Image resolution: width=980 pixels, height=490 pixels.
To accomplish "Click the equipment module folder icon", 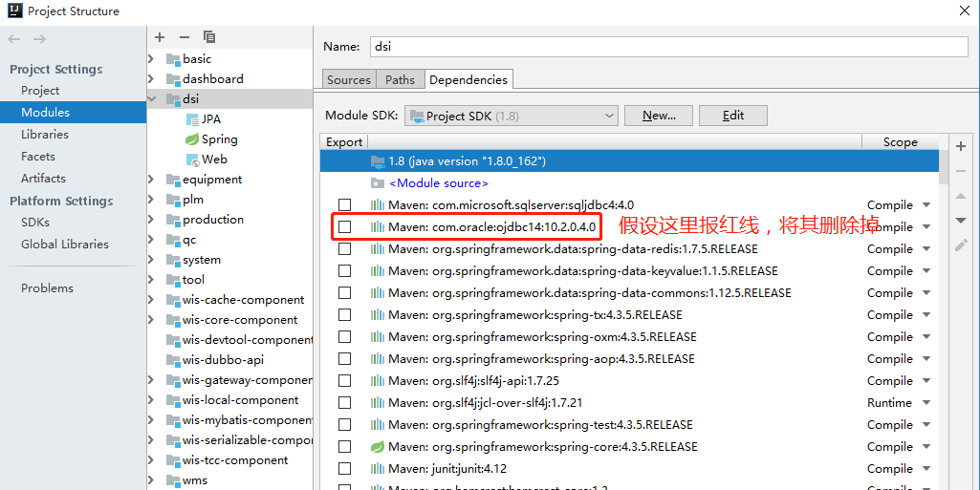I will click(173, 180).
